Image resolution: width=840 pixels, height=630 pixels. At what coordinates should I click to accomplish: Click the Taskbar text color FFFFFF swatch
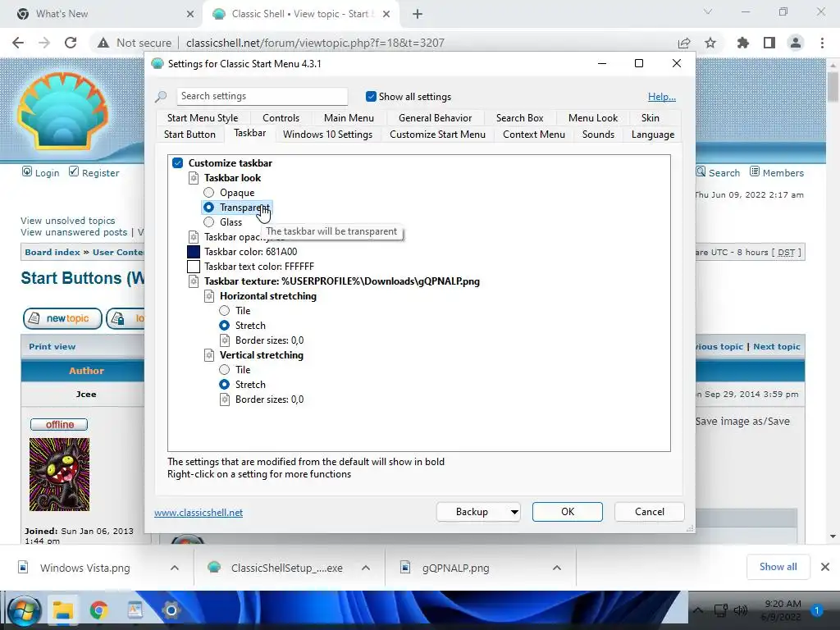(x=194, y=267)
